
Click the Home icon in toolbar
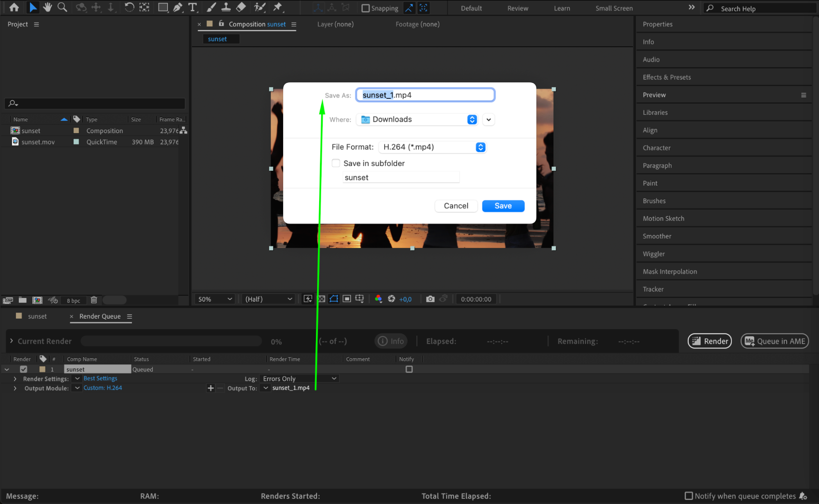pos(14,7)
